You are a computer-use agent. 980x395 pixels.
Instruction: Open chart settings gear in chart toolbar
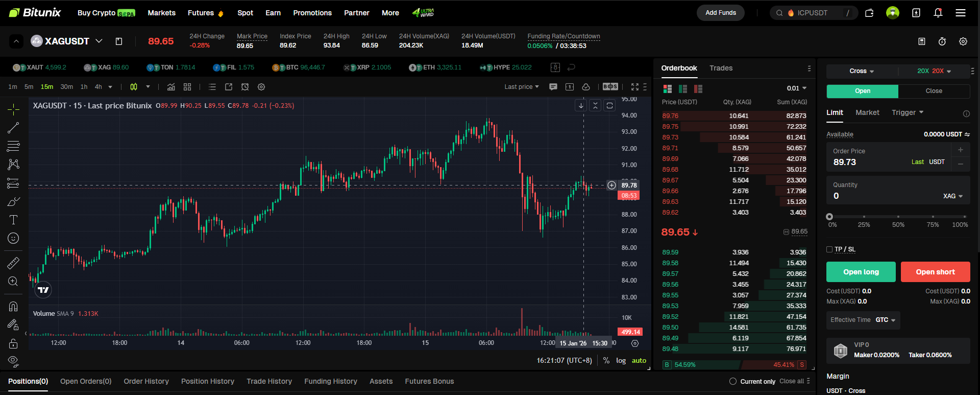[x=261, y=87]
